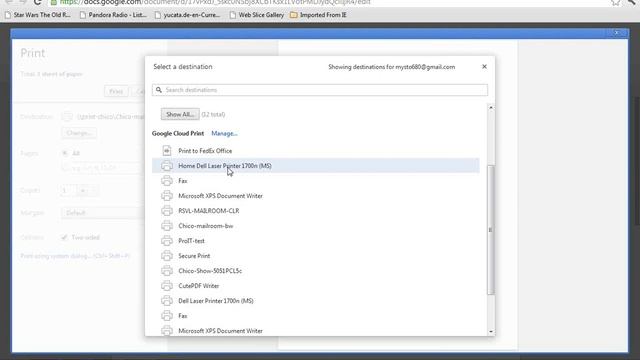Click printer icon beside RSVL-MAILROOM-CLR
The height and width of the screenshot is (360, 640).
[x=167, y=211]
